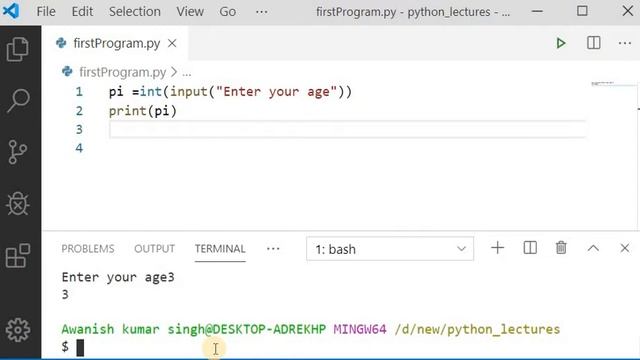Open the Extensions view

click(x=18, y=256)
